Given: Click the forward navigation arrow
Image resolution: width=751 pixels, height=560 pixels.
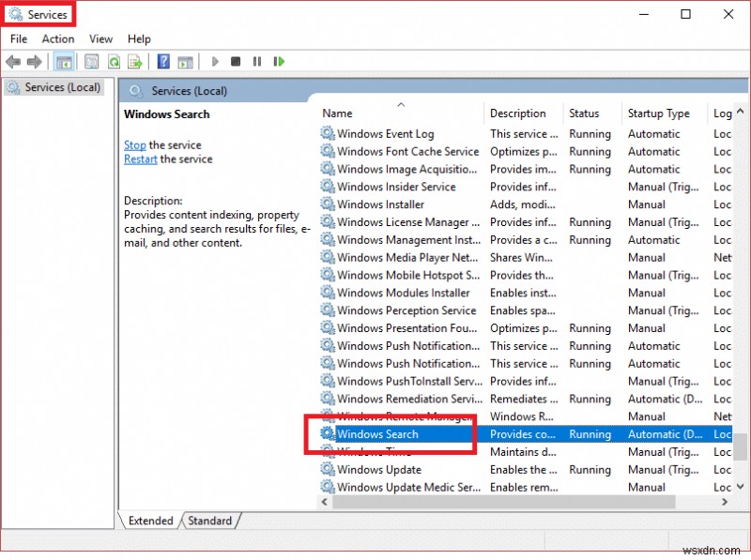Looking at the screenshot, I should [36, 61].
